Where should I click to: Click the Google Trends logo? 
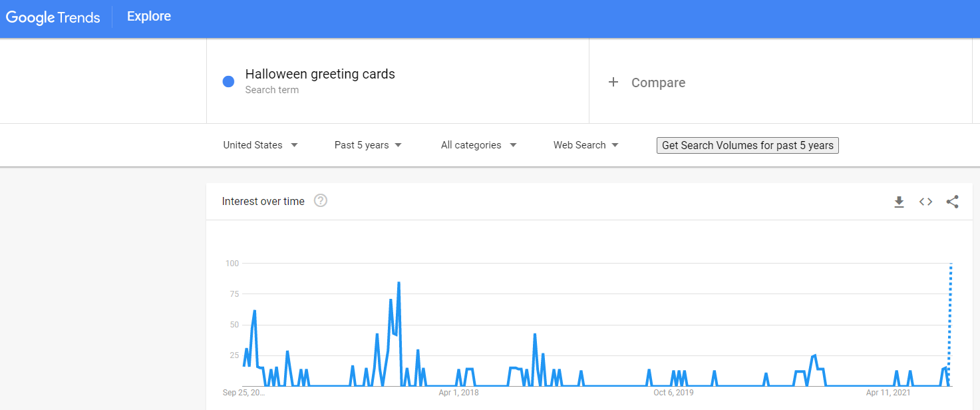53,17
